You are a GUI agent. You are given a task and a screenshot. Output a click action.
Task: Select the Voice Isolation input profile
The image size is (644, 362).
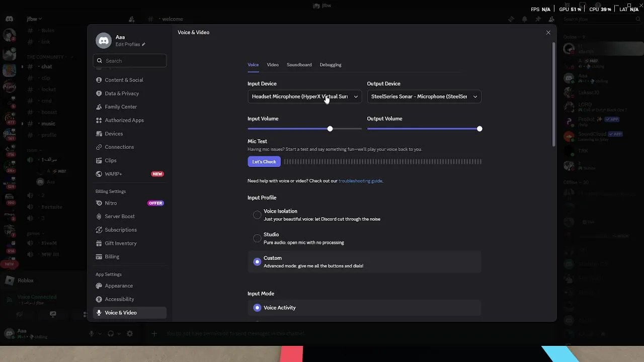pos(364,215)
